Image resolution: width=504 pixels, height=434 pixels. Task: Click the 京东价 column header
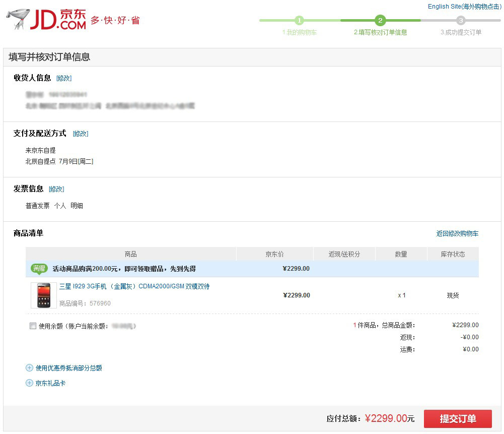(275, 254)
